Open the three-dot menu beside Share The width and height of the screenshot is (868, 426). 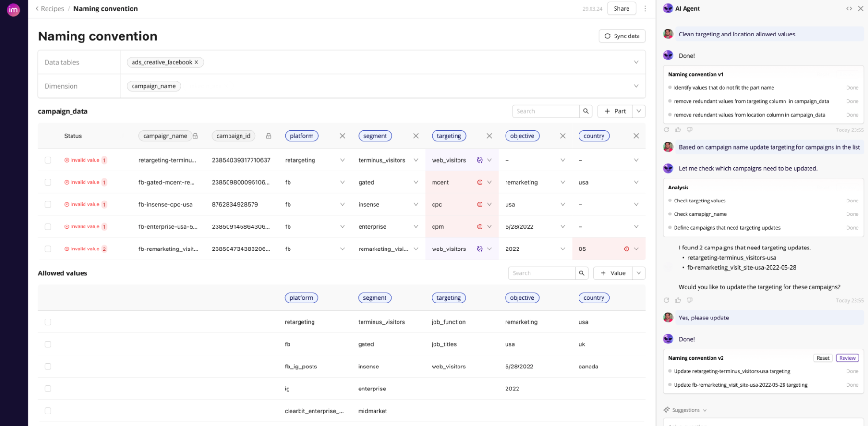tap(645, 9)
